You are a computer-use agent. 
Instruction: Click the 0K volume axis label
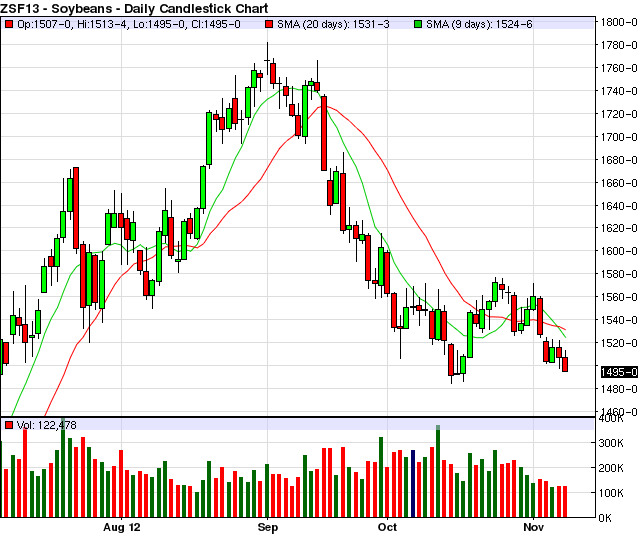(x=605, y=518)
